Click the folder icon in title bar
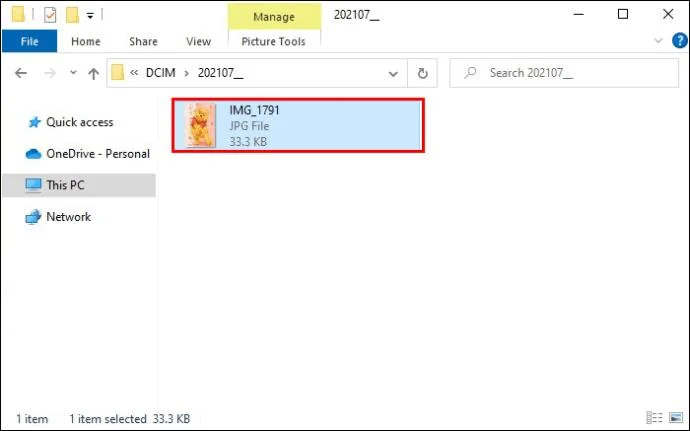 tap(18, 15)
